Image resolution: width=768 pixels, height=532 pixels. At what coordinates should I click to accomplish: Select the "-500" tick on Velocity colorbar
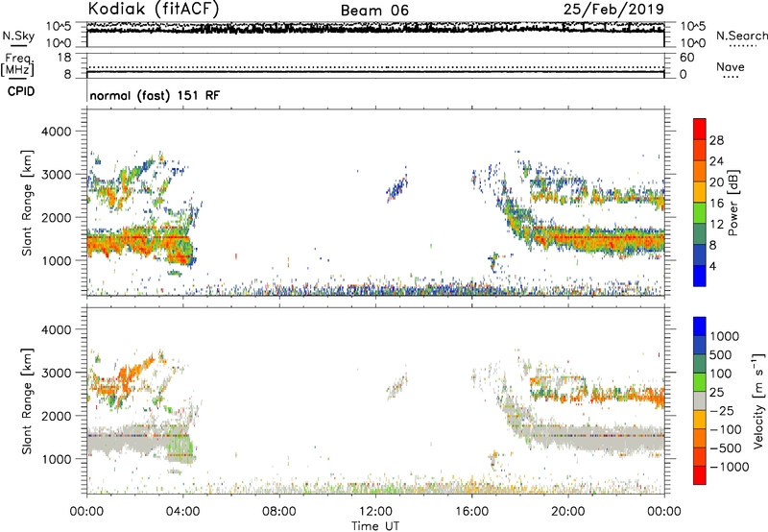pyautogui.click(x=726, y=447)
